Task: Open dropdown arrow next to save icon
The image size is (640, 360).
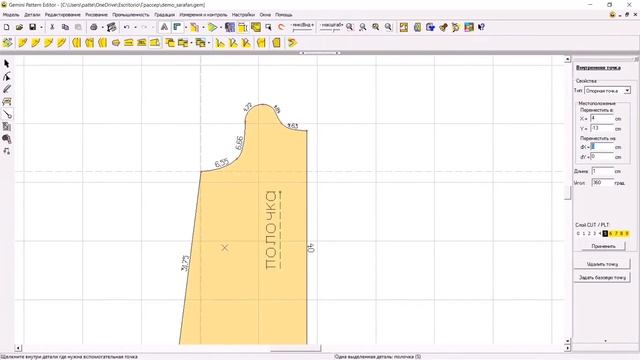Action: [41, 27]
